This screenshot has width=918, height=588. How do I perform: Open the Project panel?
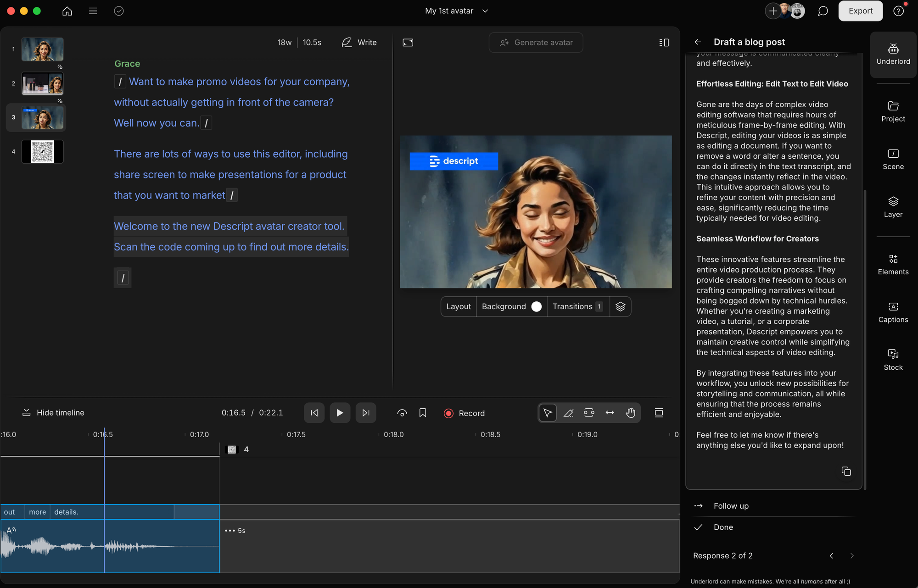(x=893, y=111)
